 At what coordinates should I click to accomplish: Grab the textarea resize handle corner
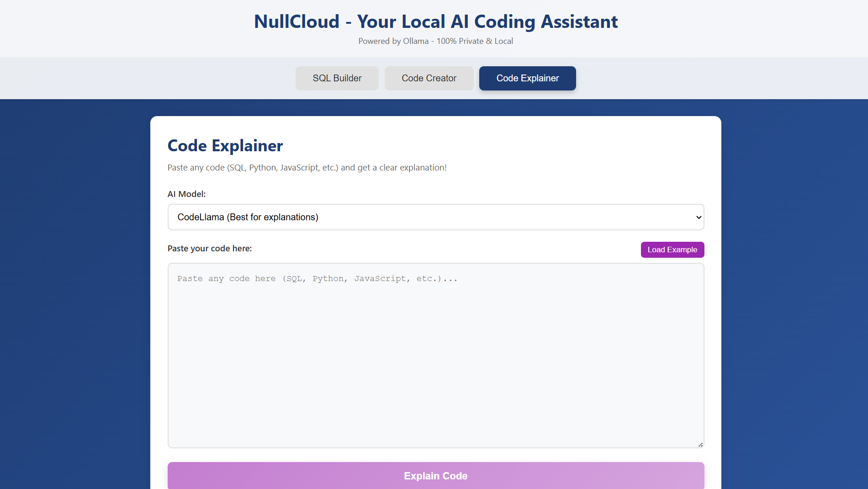700,444
